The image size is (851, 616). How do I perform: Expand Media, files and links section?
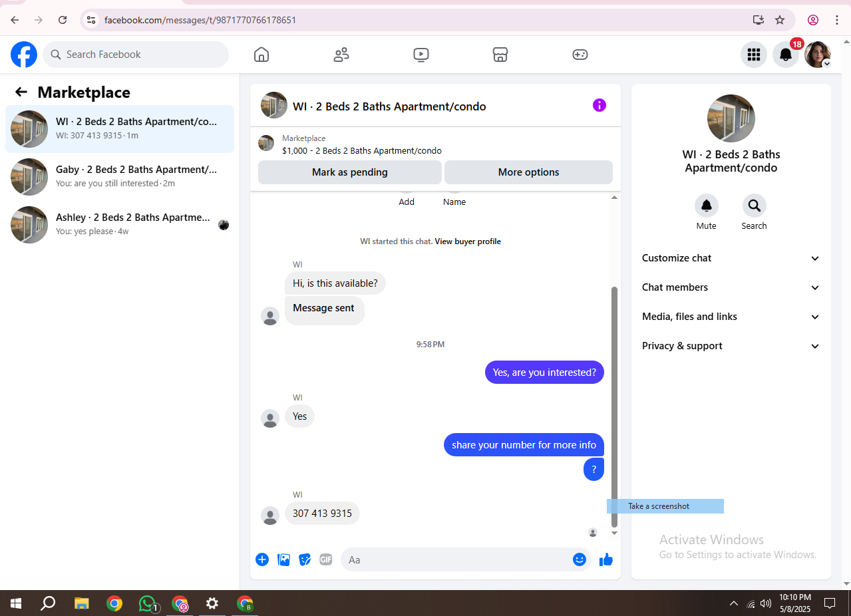click(731, 317)
